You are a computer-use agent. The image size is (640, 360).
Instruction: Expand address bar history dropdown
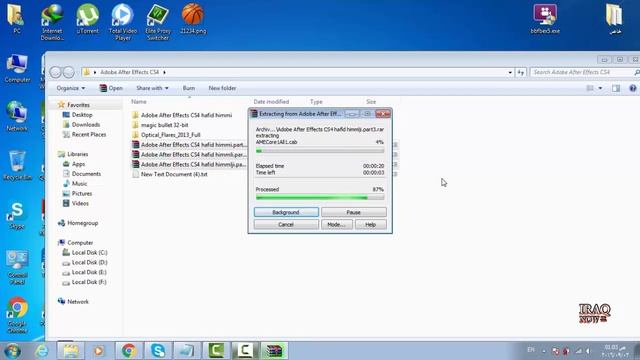510,72
